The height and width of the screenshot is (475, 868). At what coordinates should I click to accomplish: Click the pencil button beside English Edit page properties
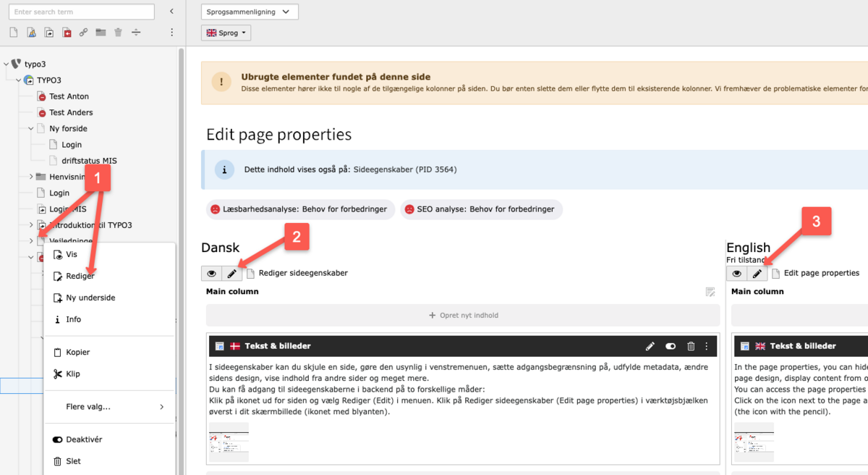pyautogui.click(x=757, y=273)
